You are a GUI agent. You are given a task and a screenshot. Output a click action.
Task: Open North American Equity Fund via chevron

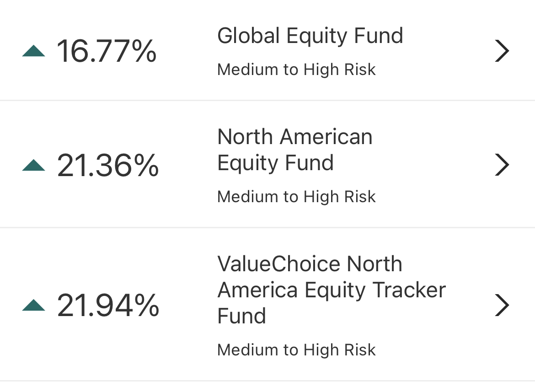point(502,165)
